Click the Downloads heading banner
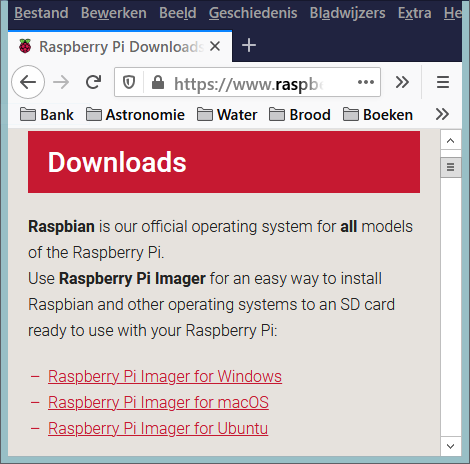Image resolution: width=470 pixels, height=464 pixels. 224,162
